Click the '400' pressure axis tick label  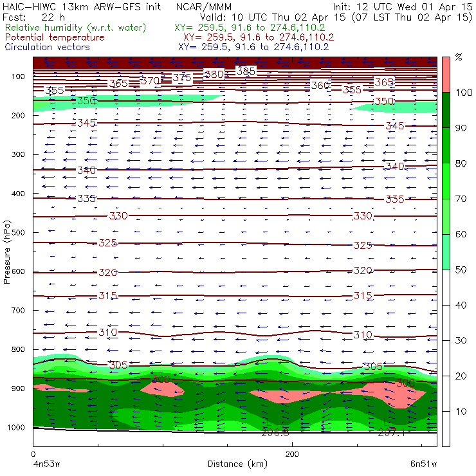coord(18,194)
